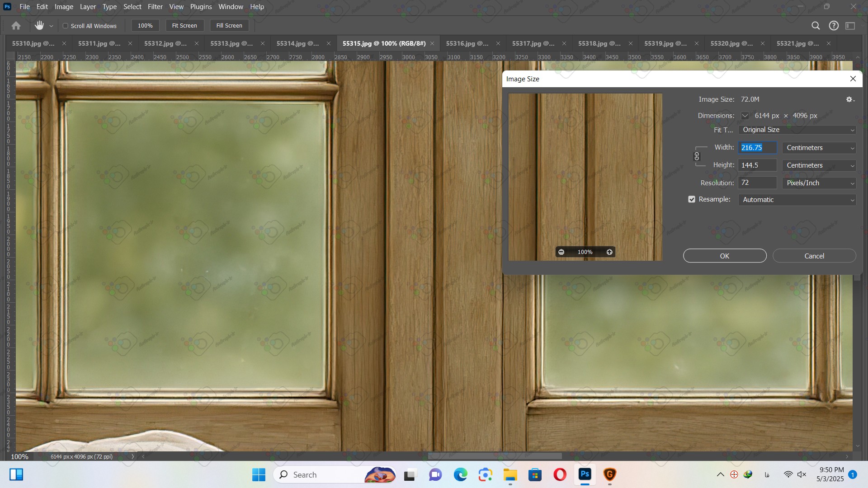
Task: Close the 55318.jpg document tab
Action: point(630,43)
